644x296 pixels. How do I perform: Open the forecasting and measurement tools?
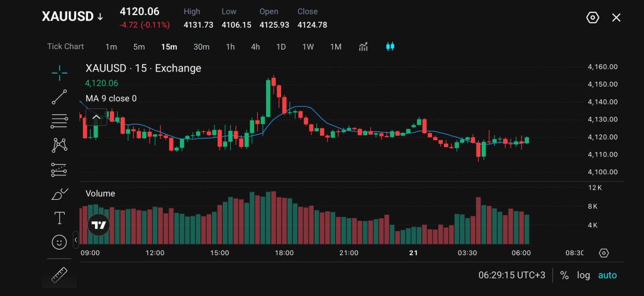click(x=60, y=170)
